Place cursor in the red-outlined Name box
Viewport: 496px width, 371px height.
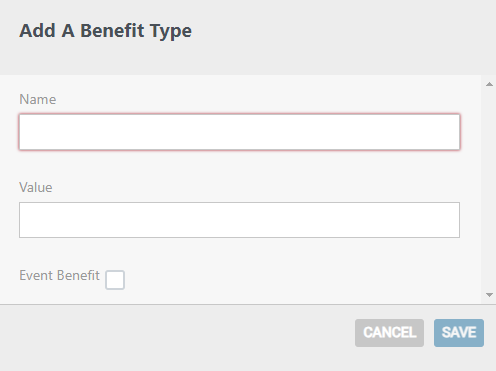pyautogui.click(x=239, y=132)
